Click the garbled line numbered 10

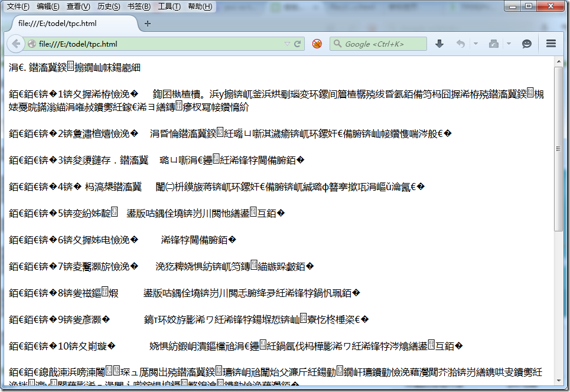point(236,346)
